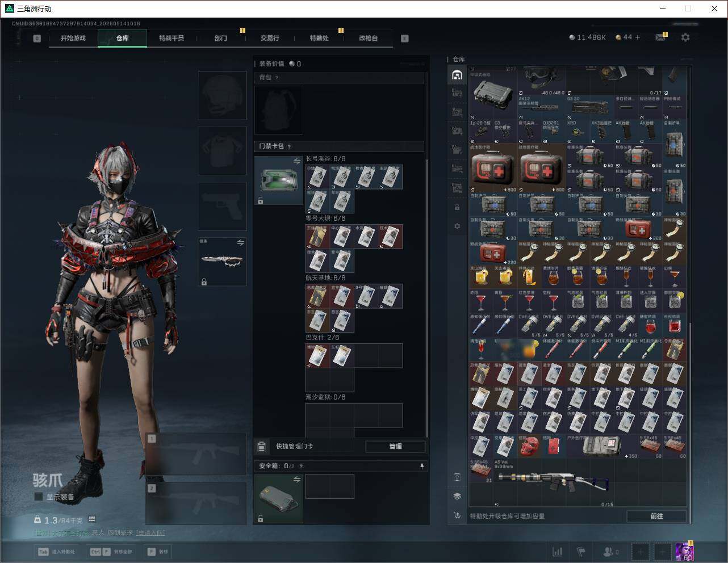Image resolution: width=728 pixels, height=563 pixels.
Task: Open the sixth storage box in warehouse sidebar
Action: click(457, 169)
